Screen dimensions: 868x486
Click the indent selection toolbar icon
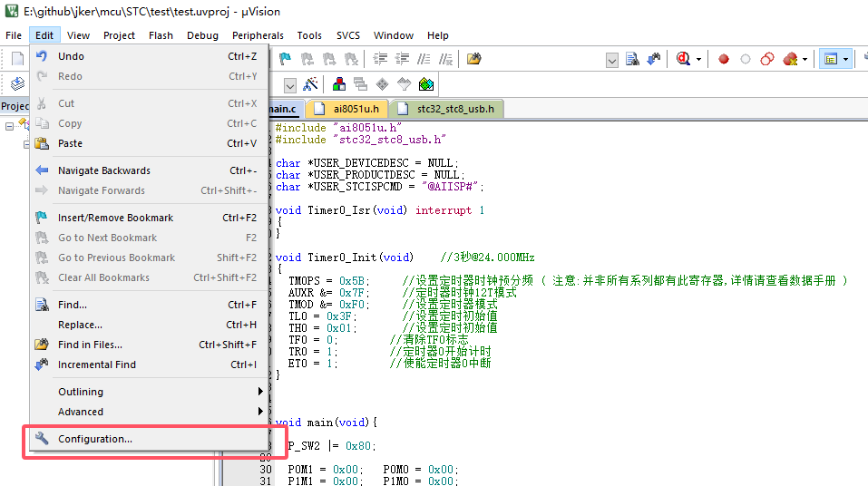click(380, 59)
